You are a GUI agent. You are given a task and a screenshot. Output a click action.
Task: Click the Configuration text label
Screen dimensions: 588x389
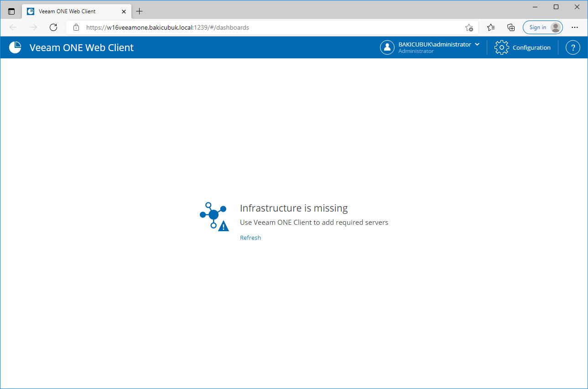click(x=531, y=47)
